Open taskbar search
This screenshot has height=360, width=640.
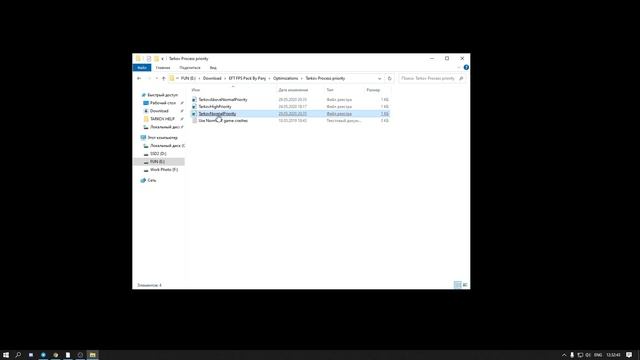pyautogui.click(x=18, y=355)
